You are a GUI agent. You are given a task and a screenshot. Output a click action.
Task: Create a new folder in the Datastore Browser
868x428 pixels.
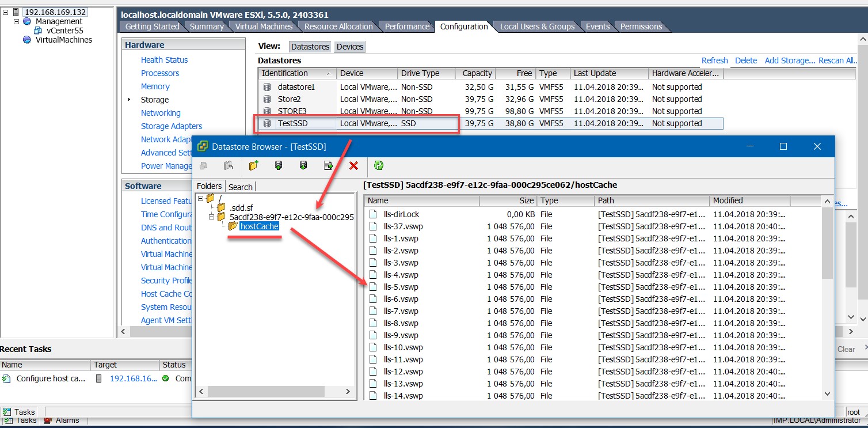tap(253, 165)
